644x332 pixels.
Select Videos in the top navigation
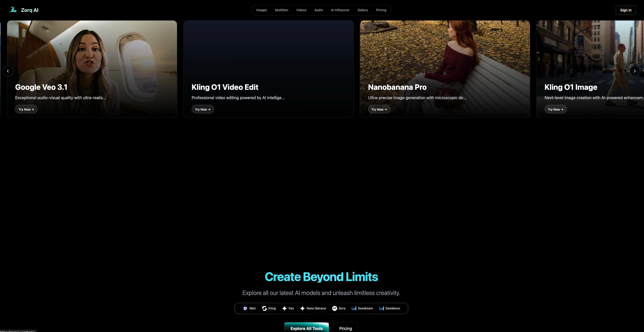pyautogui.click(x=301, y=10)
